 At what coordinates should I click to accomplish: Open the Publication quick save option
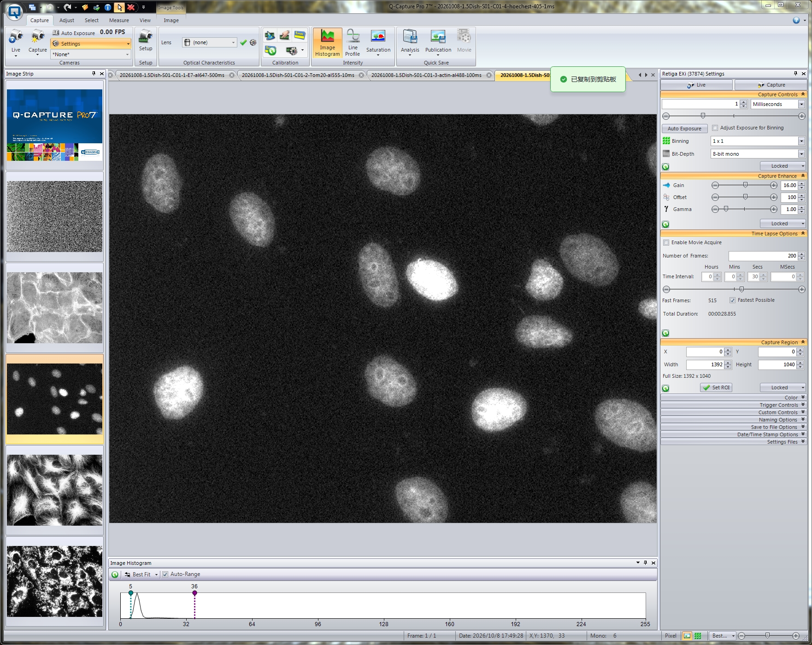click(x=438, y=43)
